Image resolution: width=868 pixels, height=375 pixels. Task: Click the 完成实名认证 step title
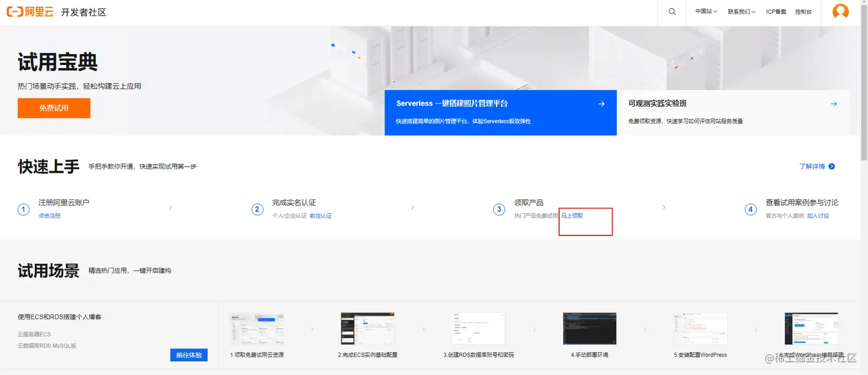tap(294, 203)
